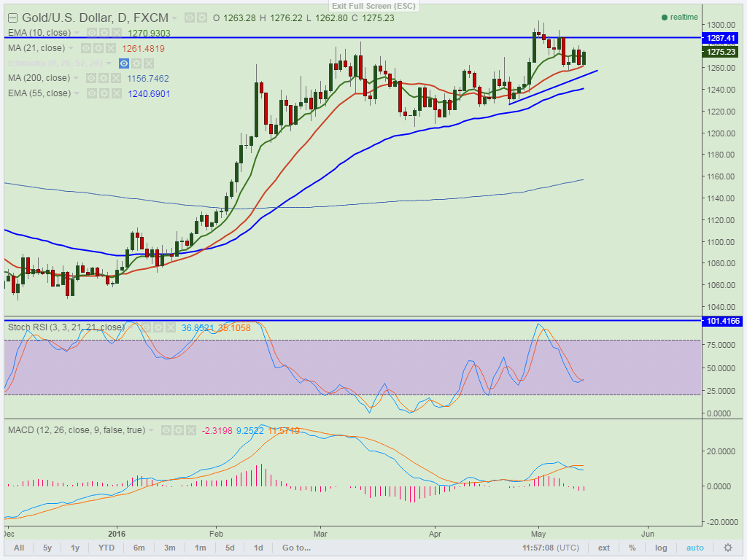Toggle logarithmic 'log' scale
This screenshot has width=747, height=560.
661,548
